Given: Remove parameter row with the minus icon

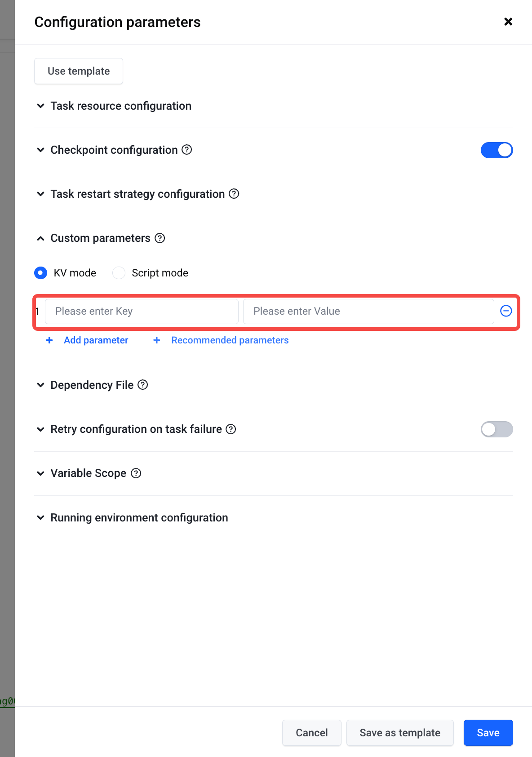Looking at the screenshot, I should pyautogui.click(x=506, y=311).
